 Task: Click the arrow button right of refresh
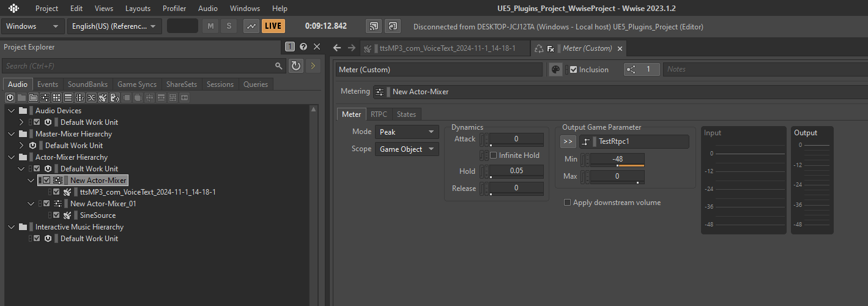click(313, 65)
